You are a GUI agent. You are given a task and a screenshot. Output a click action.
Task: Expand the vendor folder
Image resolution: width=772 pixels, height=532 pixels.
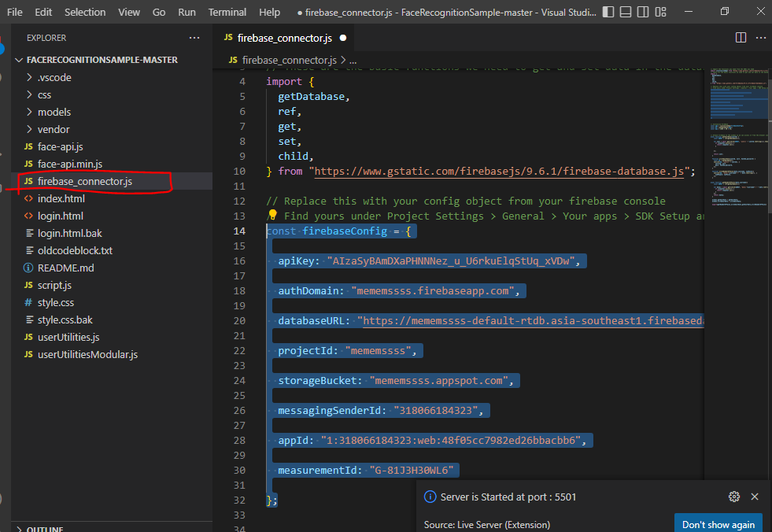pos(112,129)
